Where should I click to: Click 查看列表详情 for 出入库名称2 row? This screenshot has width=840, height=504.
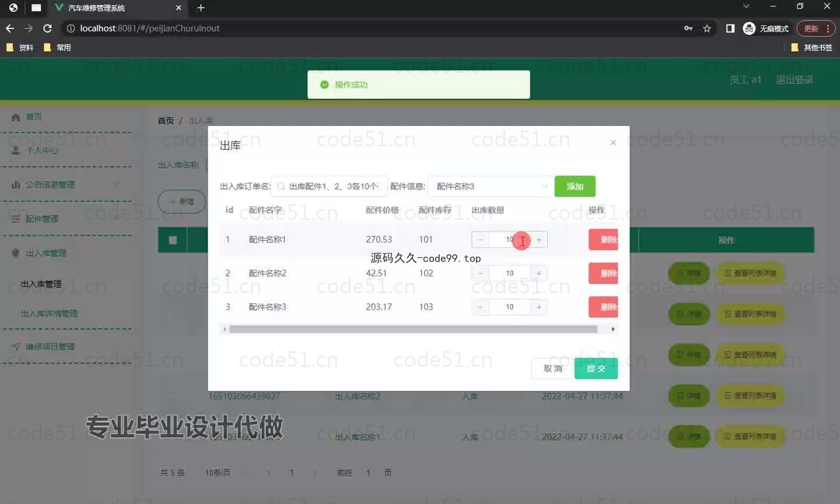tap(750, 395)
